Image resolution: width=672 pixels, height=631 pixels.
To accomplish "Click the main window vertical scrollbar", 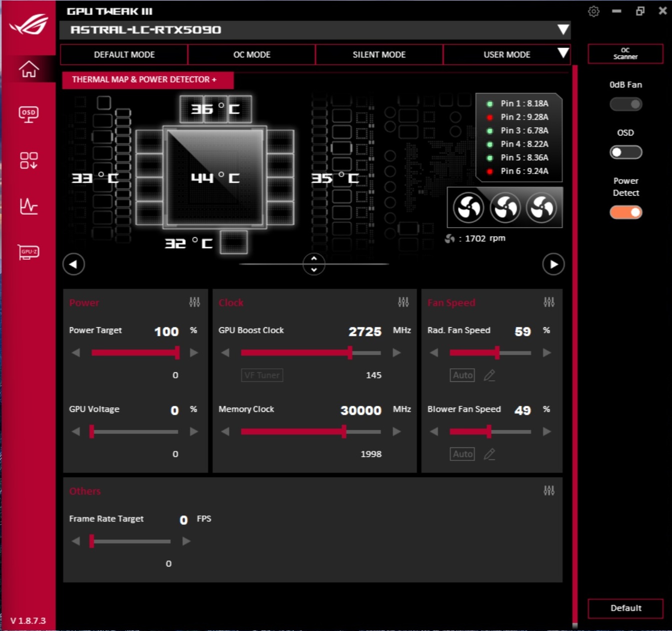I will [x=575, y=345].
